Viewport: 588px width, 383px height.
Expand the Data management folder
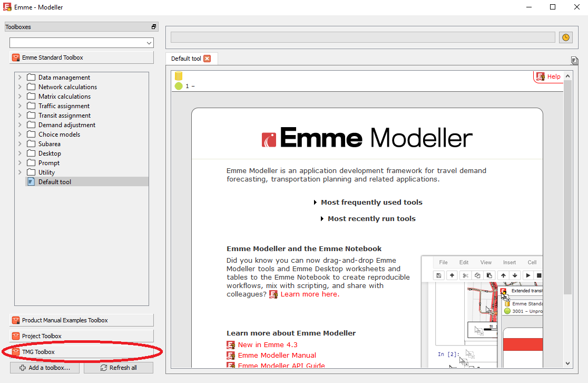(x=20, y=78)
